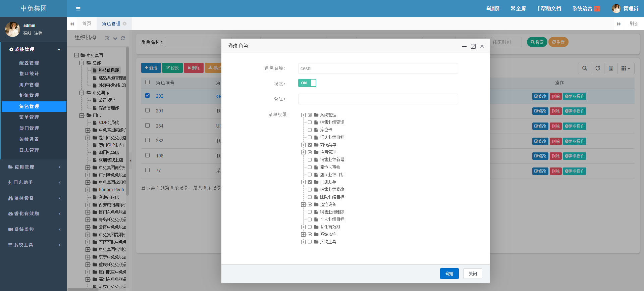Screen dimensions: 644x291
Task: Click the hamburger menu icon in header
Action: click(x=78, y=9)
